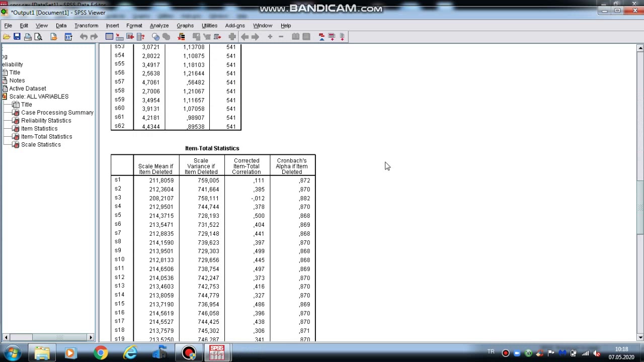Open the Format menu
The image size is (644, 362).
134,25
